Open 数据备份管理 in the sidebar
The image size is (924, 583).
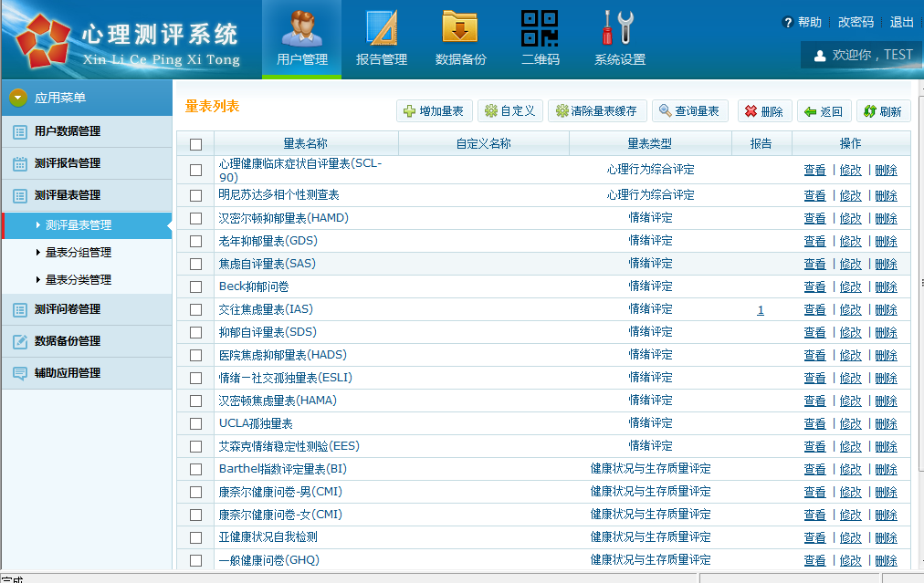click(x=68, y=341)
